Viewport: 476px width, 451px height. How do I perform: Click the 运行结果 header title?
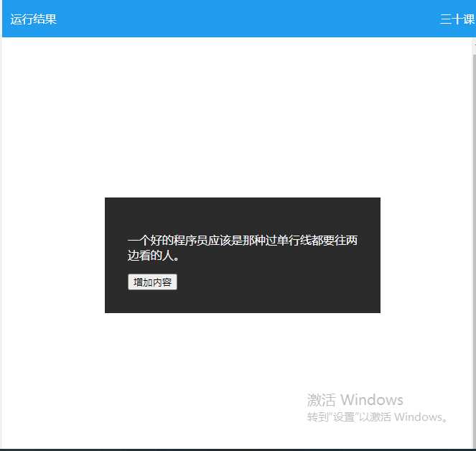coord(34,19)
